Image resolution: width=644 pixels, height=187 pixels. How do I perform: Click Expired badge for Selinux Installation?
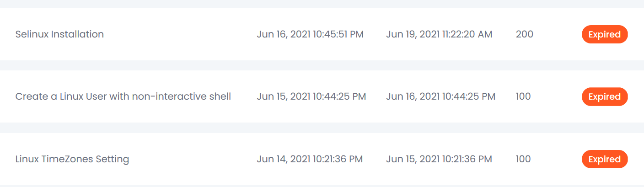604,34
